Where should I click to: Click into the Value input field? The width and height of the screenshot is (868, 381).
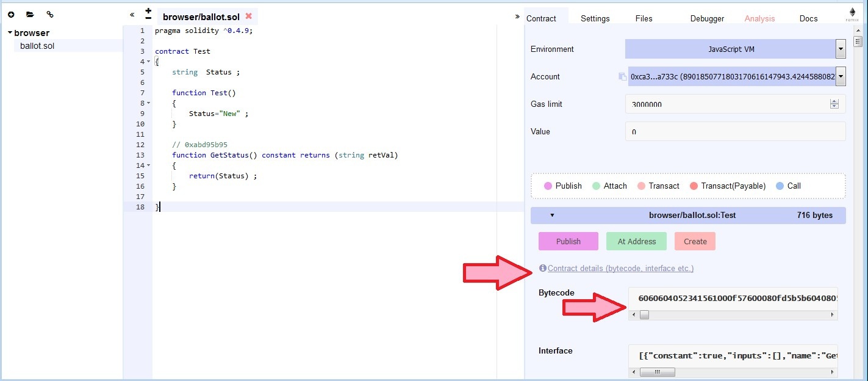coord(735,131)
